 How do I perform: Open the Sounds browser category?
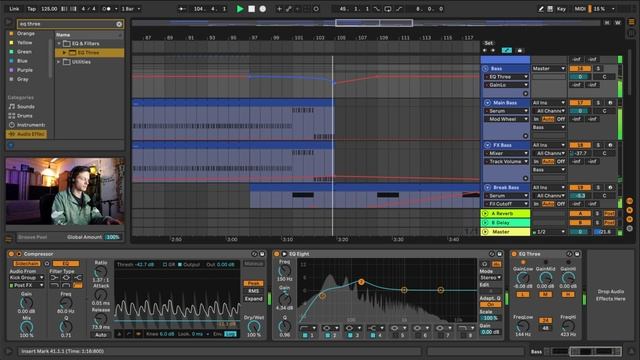[x=26, y=107]
